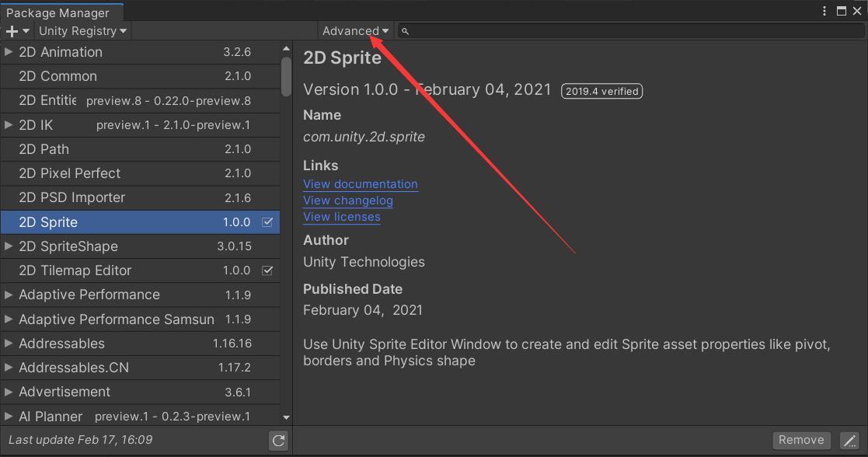Click the refresh packages icon
Viewport: 868px width, 457px height.
[x=278, y=440]
